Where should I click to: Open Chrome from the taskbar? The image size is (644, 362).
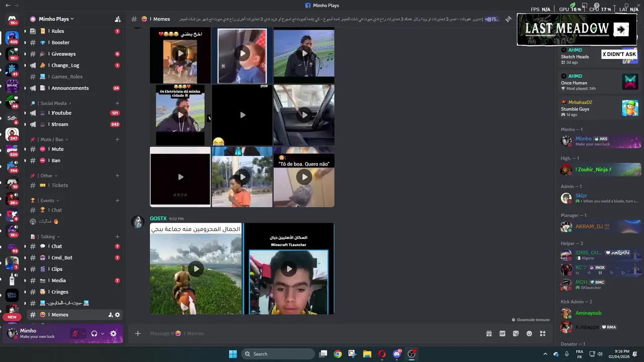tap(338, 354)
